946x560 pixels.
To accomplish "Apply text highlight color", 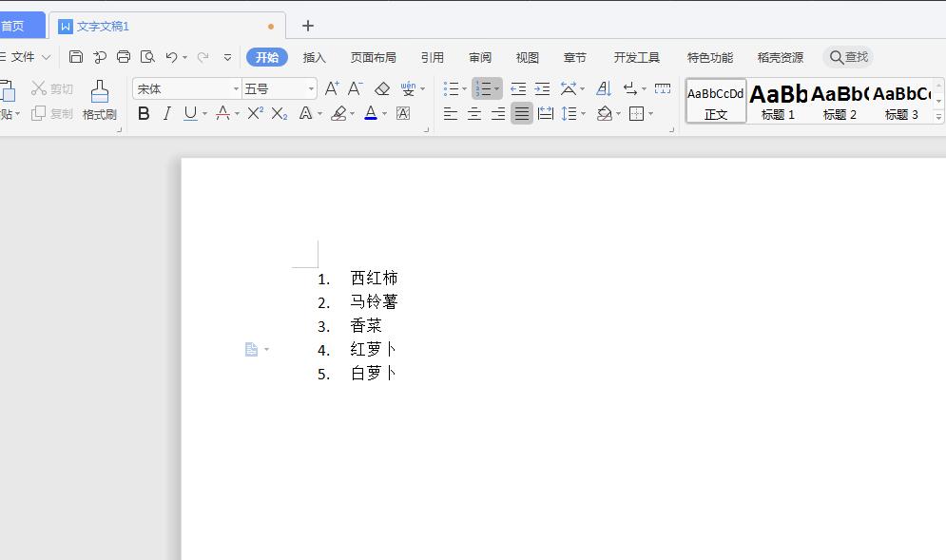I will [339, 113].
